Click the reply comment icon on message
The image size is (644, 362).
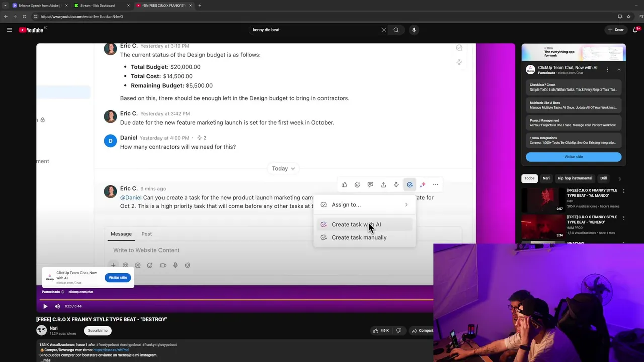click(370, 185)
